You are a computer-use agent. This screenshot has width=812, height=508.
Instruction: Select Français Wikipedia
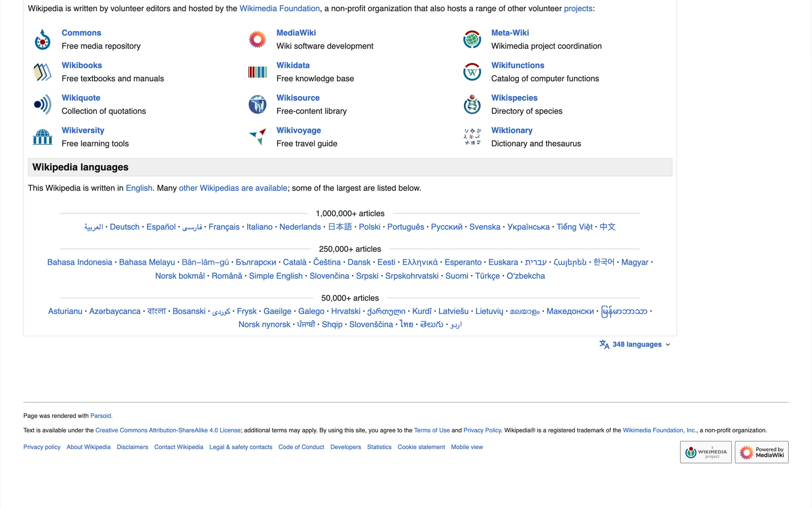(x=224, y=227)
